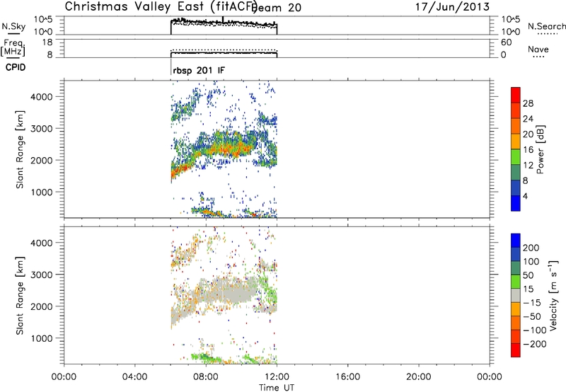566x392 pixels.
Task: Click the 'N.Sky' axis label
Action: pos(13,26)
